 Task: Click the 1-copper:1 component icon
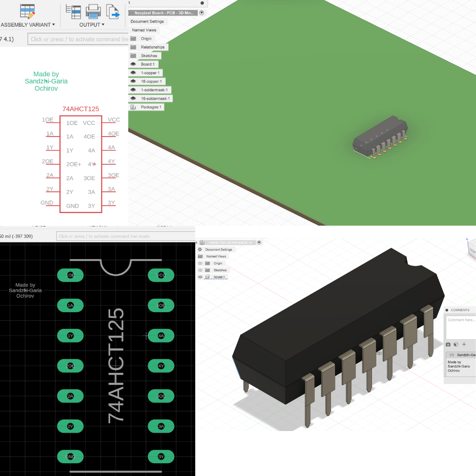133,73
